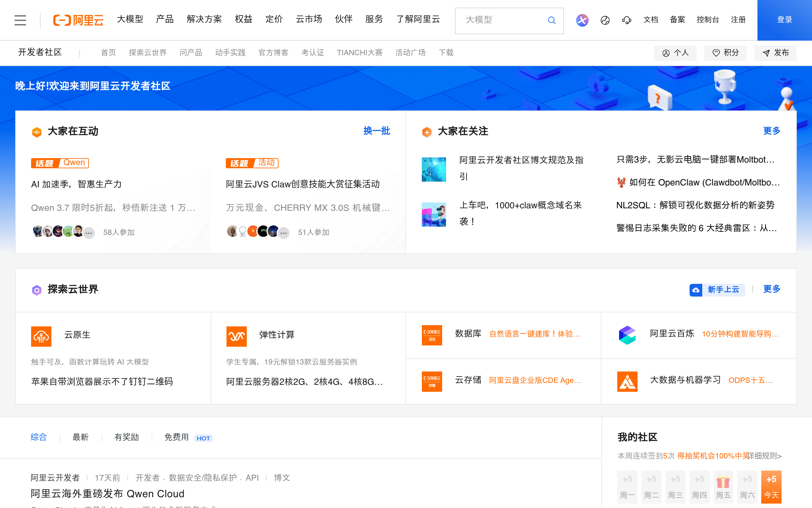812x508 pixels.
Task: Open the 解决方案 top nav menu
Action: 204,19
